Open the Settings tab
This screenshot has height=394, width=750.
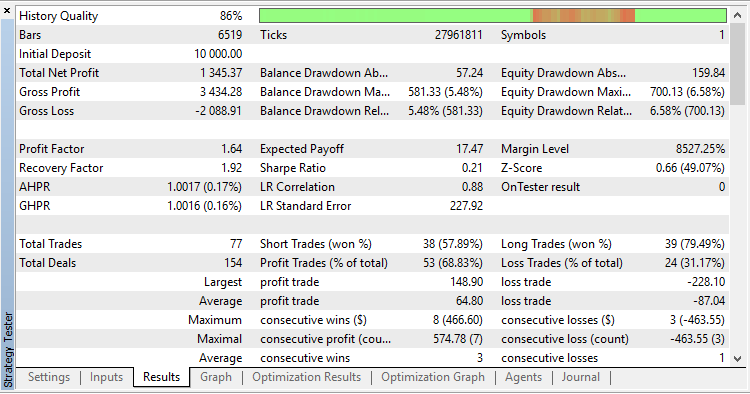coord(49,377)
